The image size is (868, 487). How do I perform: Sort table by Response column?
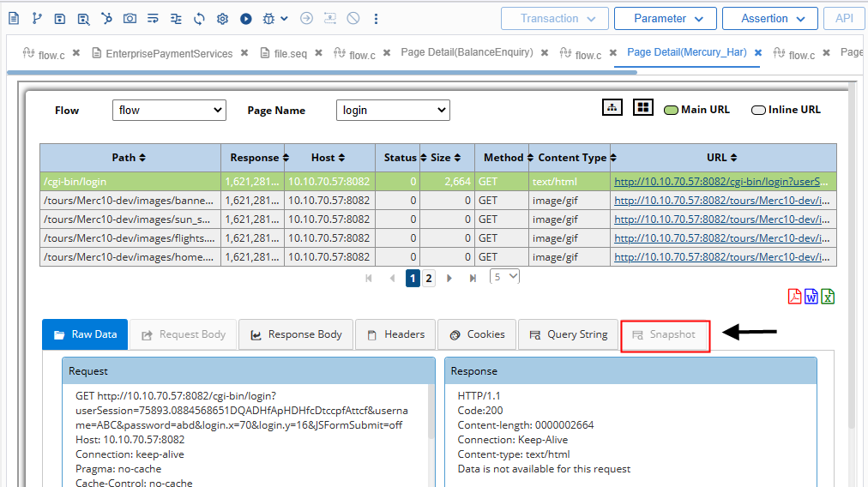(286, 158)
